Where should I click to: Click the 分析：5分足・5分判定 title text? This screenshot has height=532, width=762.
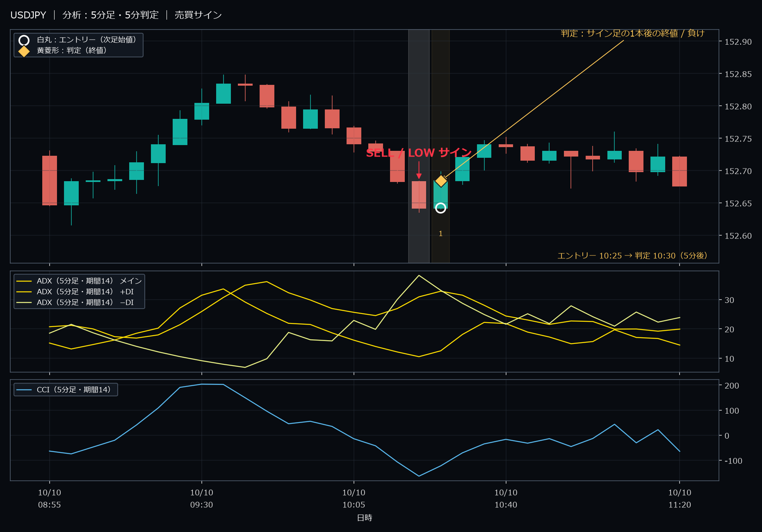pyautogui.click(x=110, y=15)
